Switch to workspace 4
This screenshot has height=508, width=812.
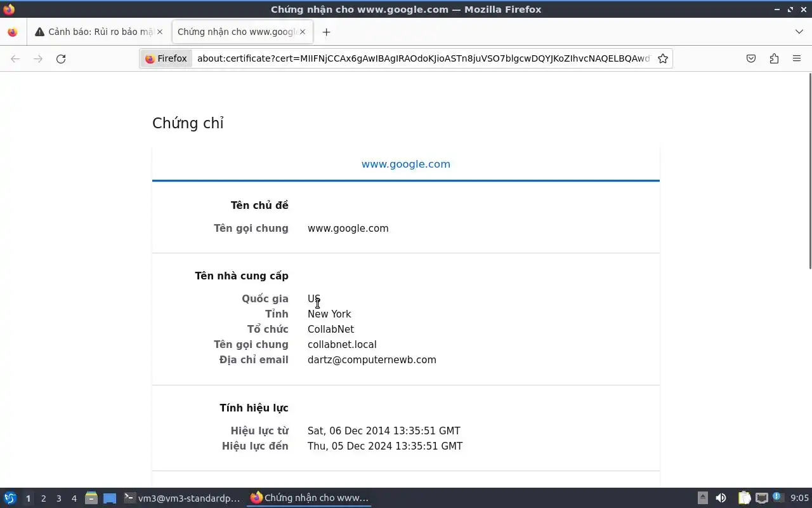[x=74, y=498]
